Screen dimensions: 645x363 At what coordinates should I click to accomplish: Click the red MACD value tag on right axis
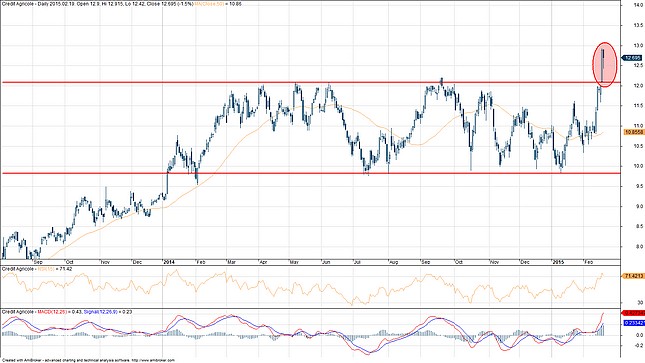(634, 313)
